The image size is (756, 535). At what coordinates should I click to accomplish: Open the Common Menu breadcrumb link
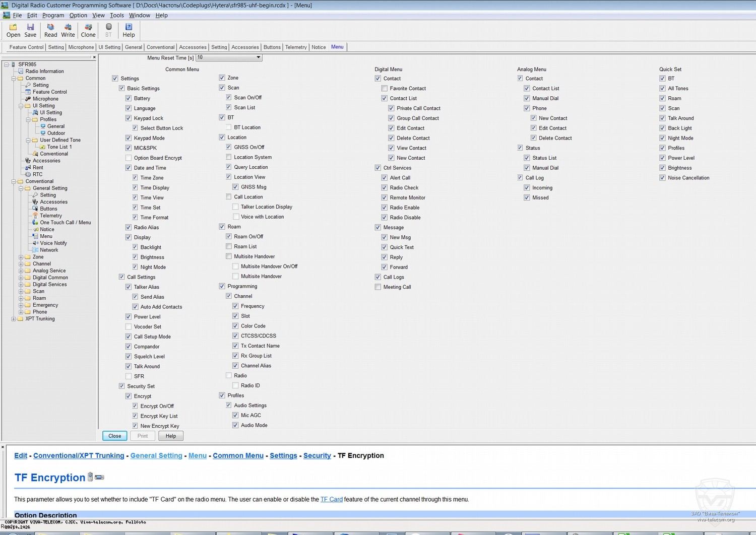(238, 456)
